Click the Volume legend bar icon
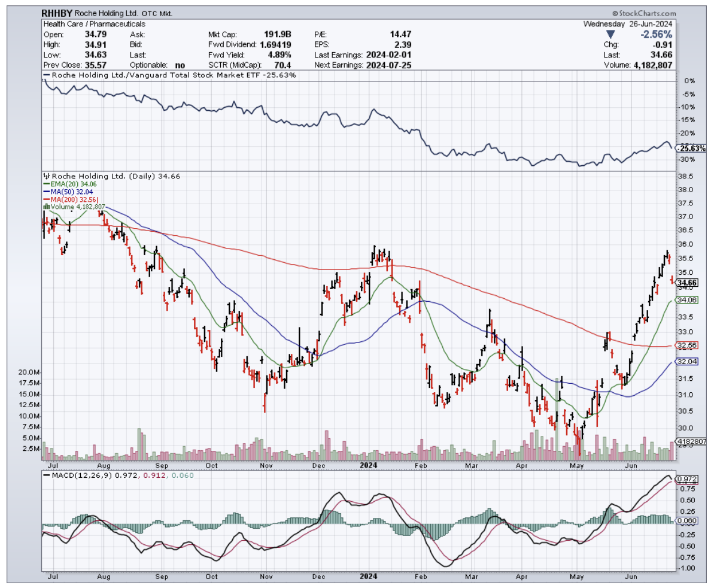The width and height of the screenshot is (711, 588). pos(45,207)
